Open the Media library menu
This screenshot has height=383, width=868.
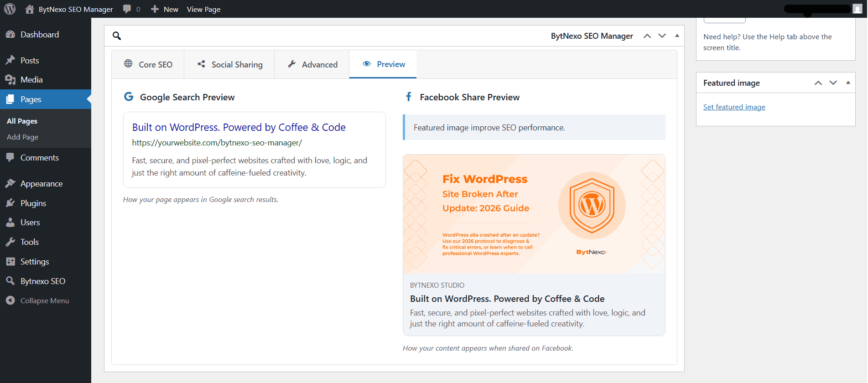31,80
